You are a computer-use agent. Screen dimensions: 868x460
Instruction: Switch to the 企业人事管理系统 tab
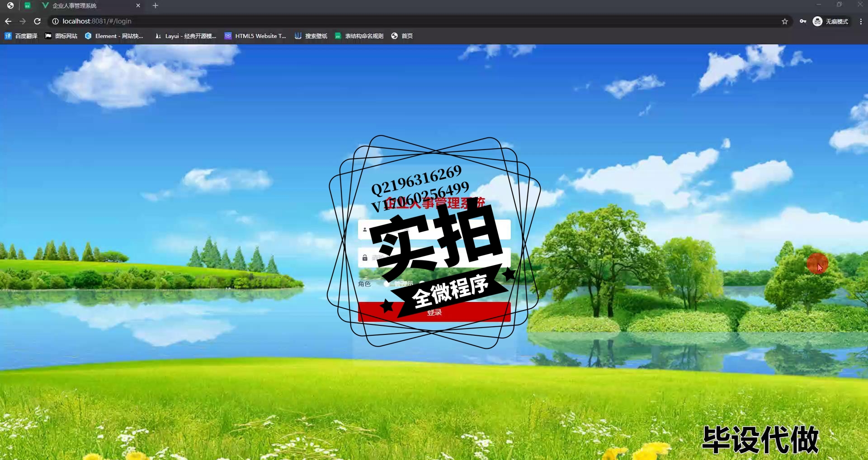click(90, 5)
